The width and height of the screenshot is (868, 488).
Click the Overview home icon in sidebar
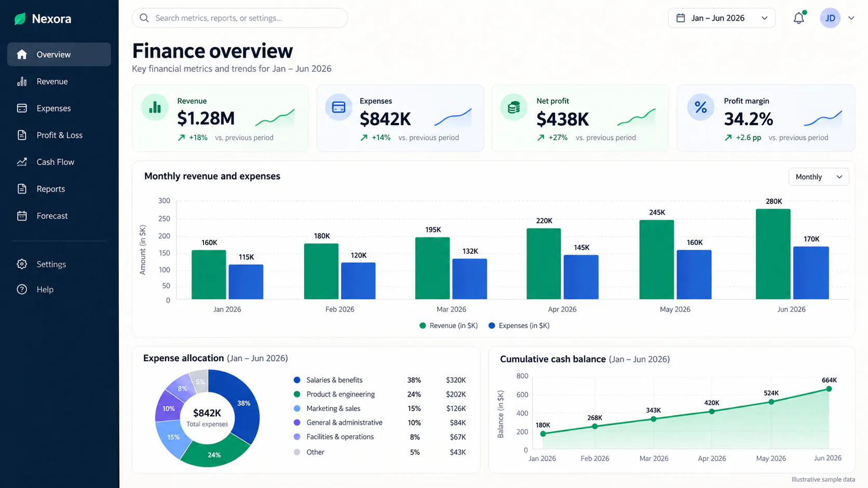[x=22, y=55]
